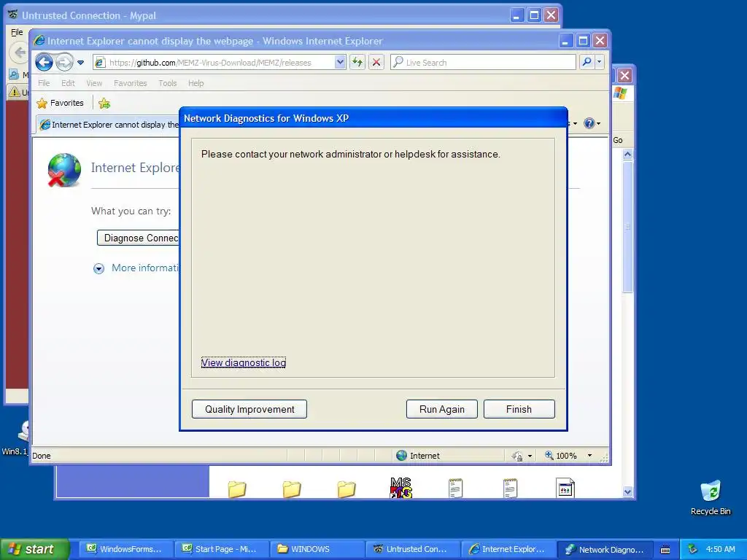Switch to WindowsForms taskbar button
The width and height of the screenshot is (747, 560).
click(x=125, y=549)
